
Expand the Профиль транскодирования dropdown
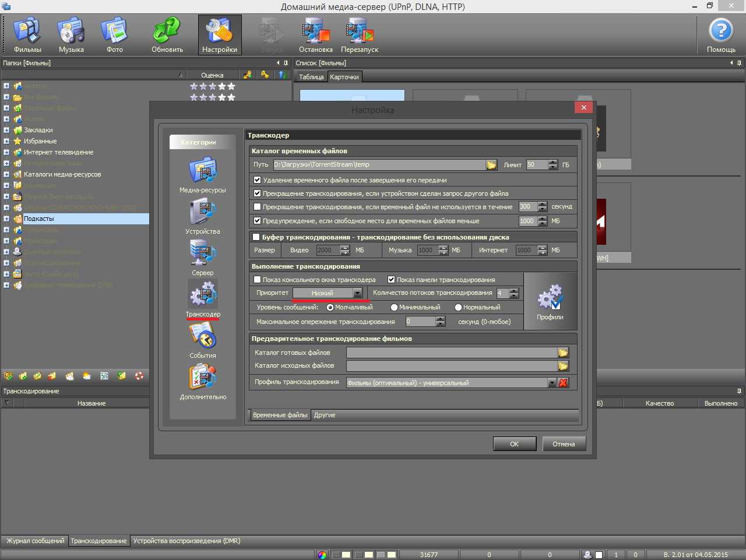[552, 383]
